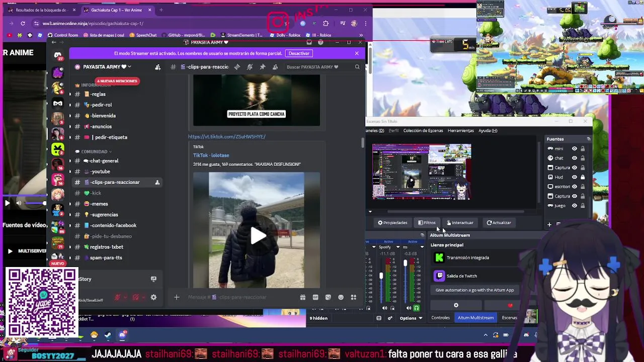Click the Desactivar streamer mode button
The height and width of the screenshot is (362, 644).
(x=299, y=53)
